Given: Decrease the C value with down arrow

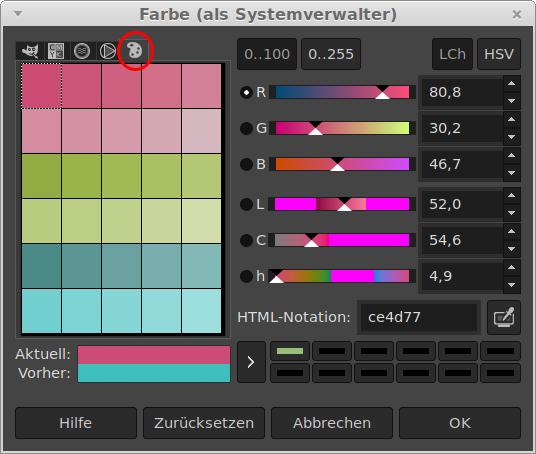Looking at the screenshot, I should [x=512, y=248].
